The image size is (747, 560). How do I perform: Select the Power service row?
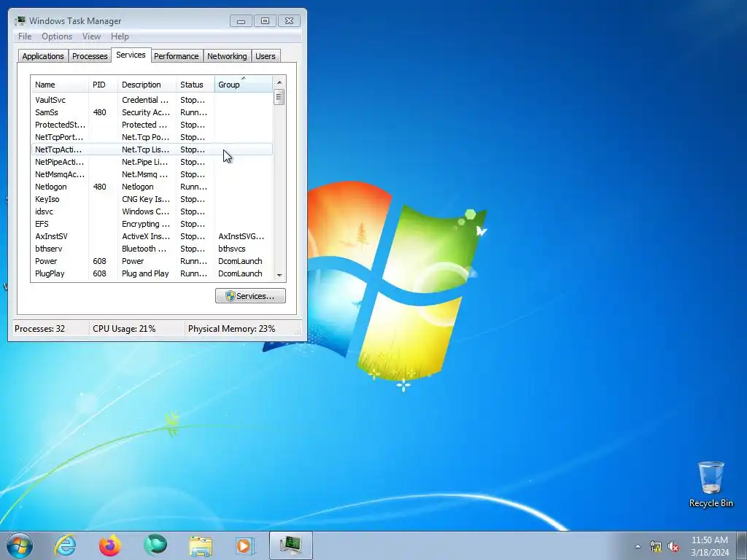152,261
